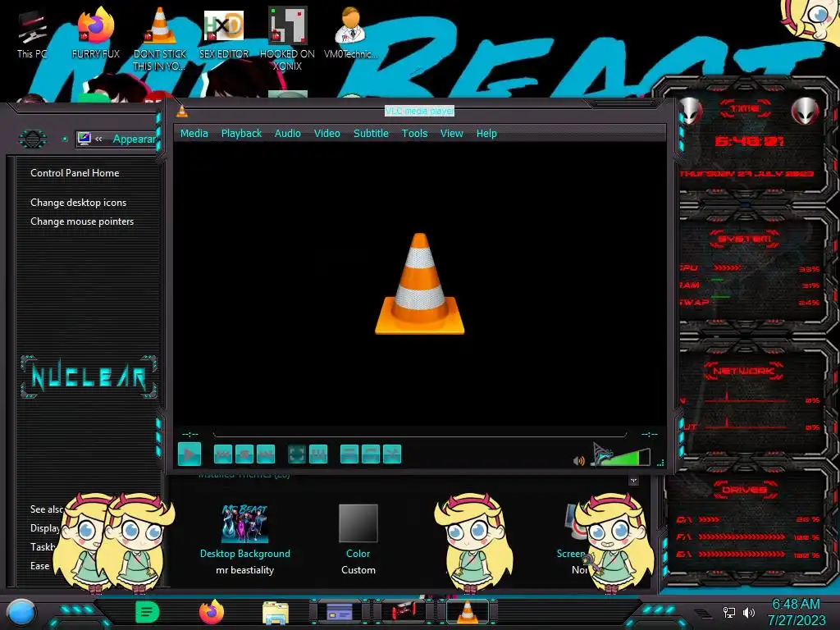The width and height of the screenshot is (840, 630).
Task: Open the Media menu
Action: point(194,134)
